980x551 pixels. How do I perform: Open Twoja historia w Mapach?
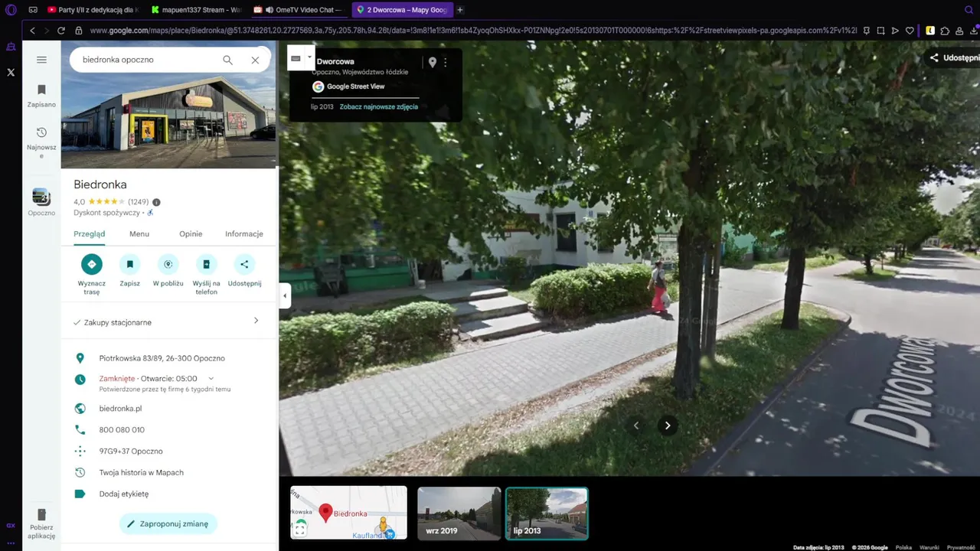pyautogui.click(x=141, y=473)
